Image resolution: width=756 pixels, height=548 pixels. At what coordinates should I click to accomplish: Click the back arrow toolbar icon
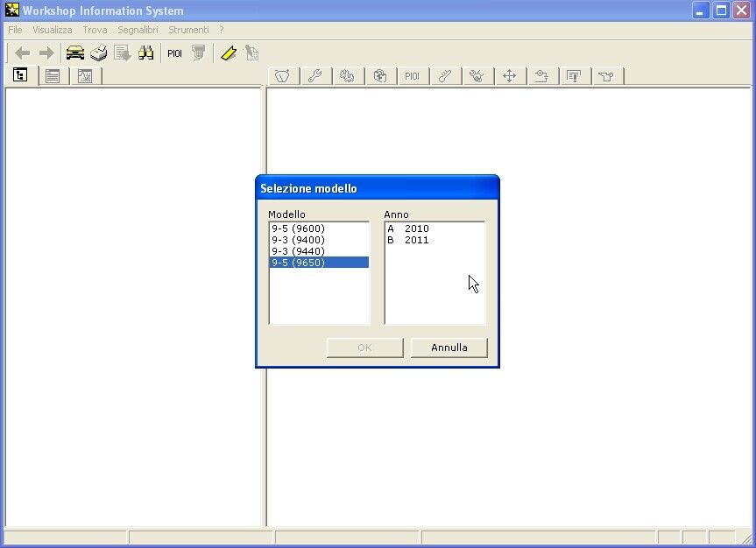click(23, 53)
